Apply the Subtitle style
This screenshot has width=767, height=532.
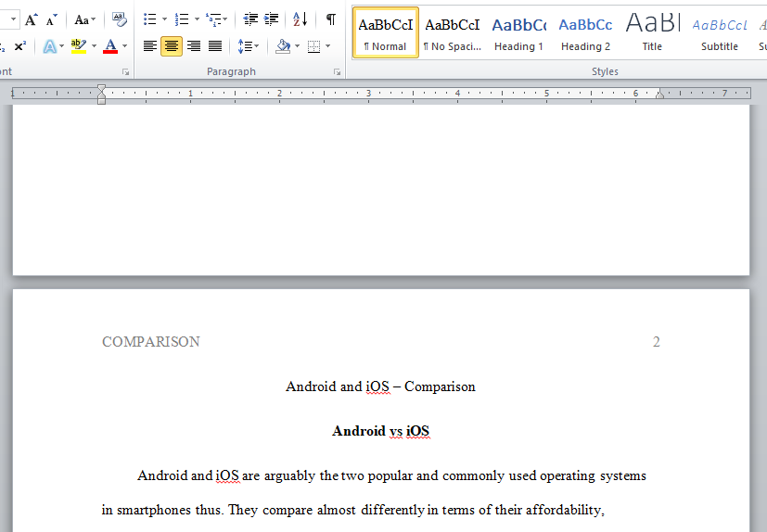coord(720,32)
